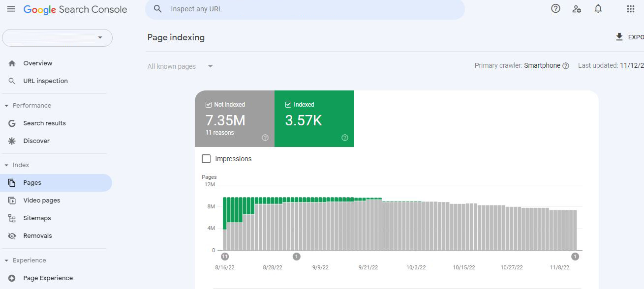Click the 10/27/22 date label

[x=511, y=268]
